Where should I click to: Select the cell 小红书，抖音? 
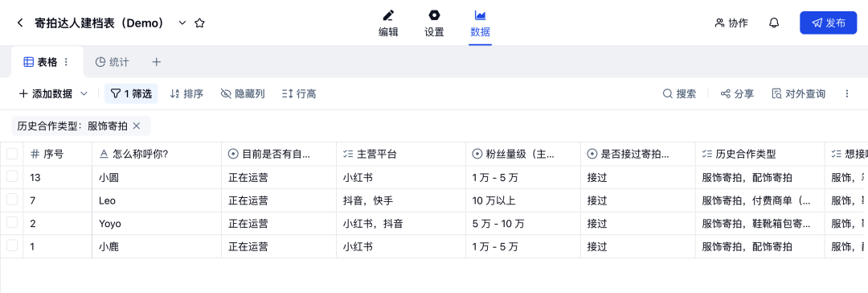click(401, 224)
